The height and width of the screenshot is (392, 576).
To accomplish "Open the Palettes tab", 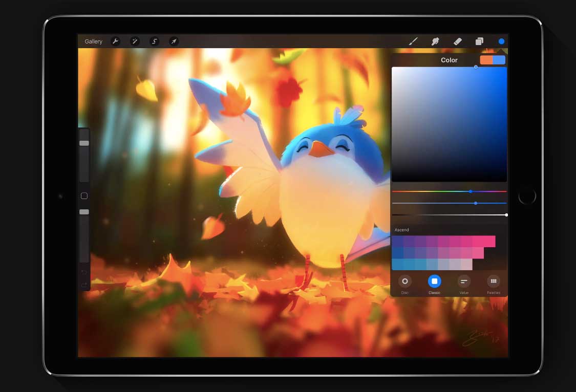I will [x=494, y=281].
